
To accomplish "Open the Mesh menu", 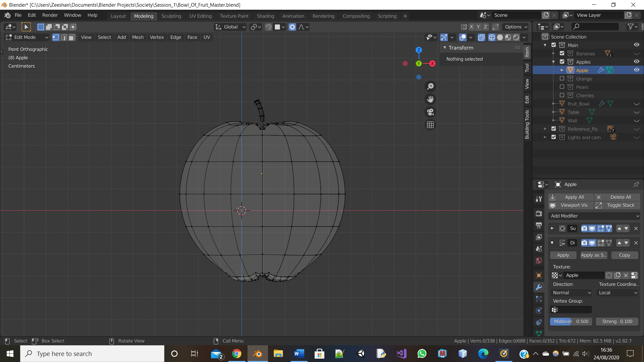I will click(x=138, y=37).
